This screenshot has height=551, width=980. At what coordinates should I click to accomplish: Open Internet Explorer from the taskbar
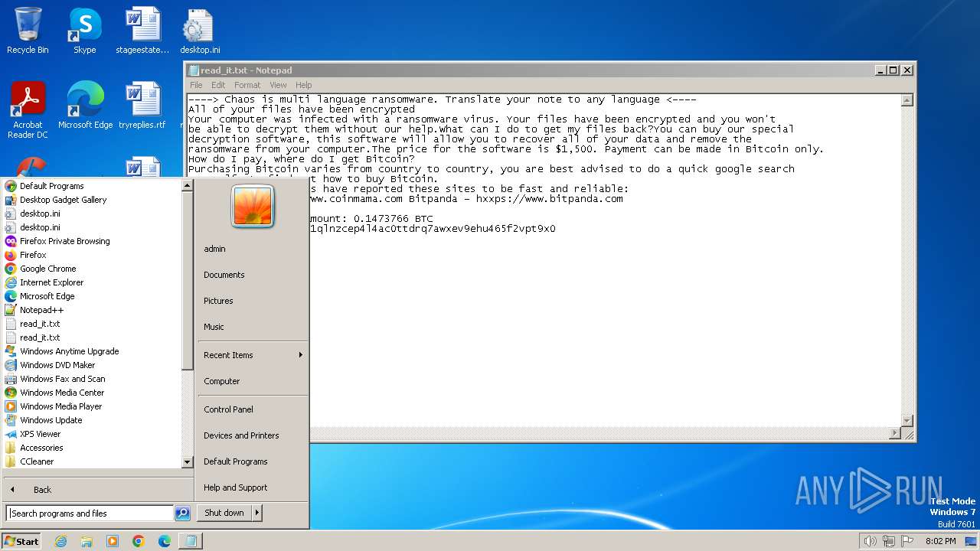point(61,541)
